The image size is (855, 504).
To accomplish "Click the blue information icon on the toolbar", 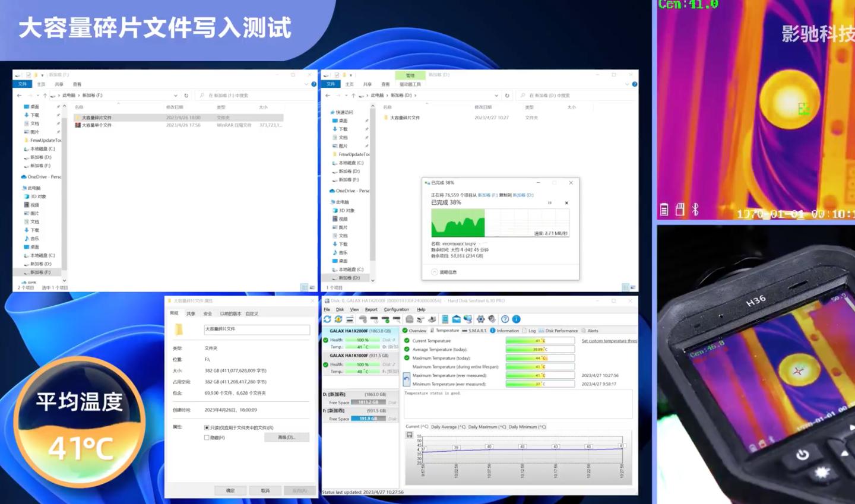I will (x=516, y=319).
